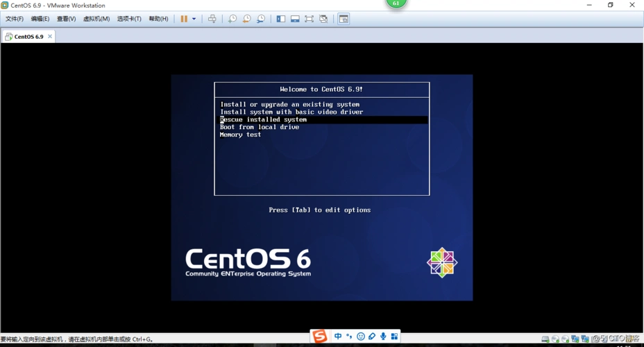This screenshot has height=347, width=644.
Task: Open the 虚拟机(M) menu
Action: 96,19
